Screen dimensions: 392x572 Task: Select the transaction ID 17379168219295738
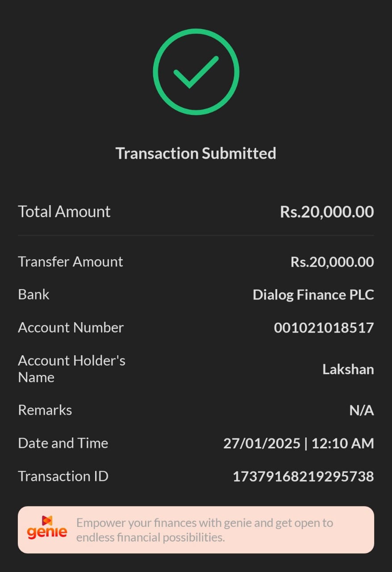click(303, 476)
